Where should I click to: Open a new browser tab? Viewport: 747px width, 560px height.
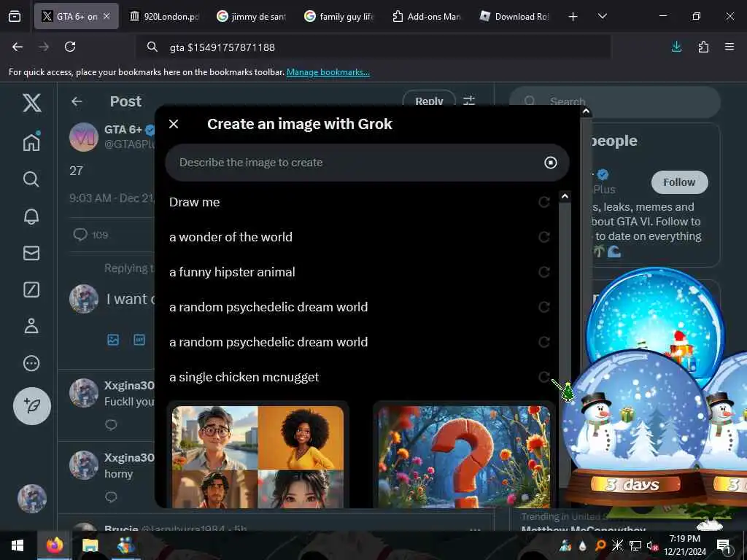point(573,17)
